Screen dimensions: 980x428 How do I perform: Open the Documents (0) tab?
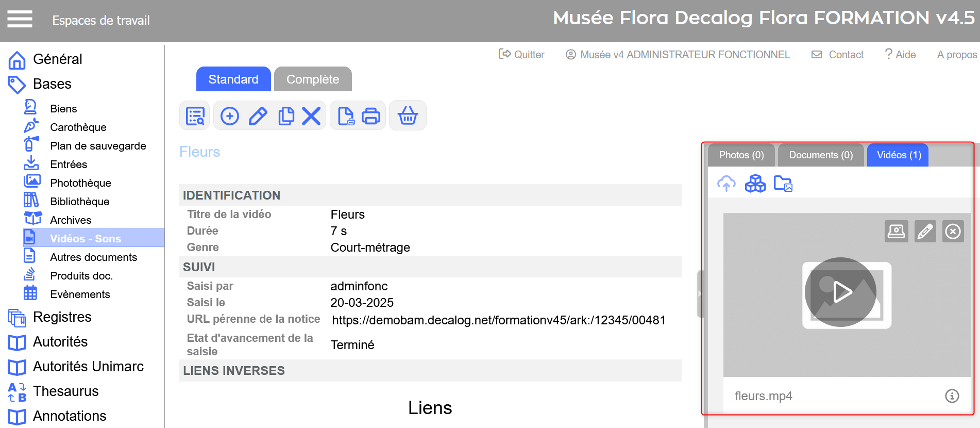[x=821, y=155]
